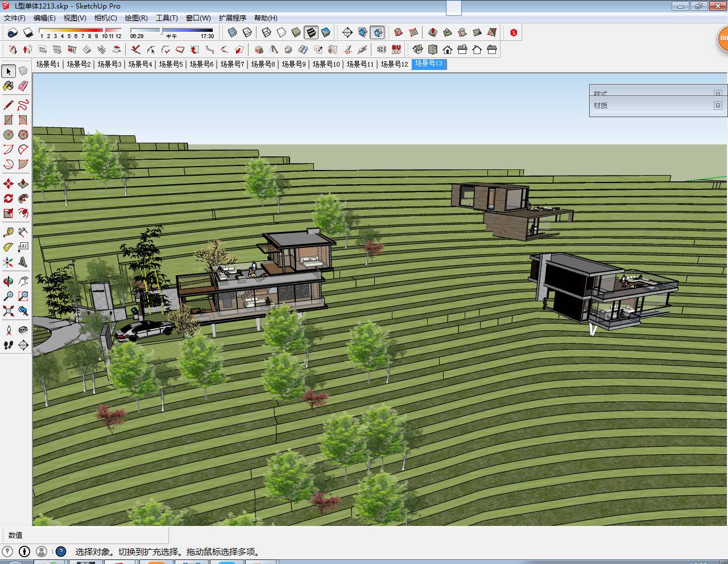The image size is (728, 564).
Task: Activate the Orbit tool
Action: pos(9,281)
